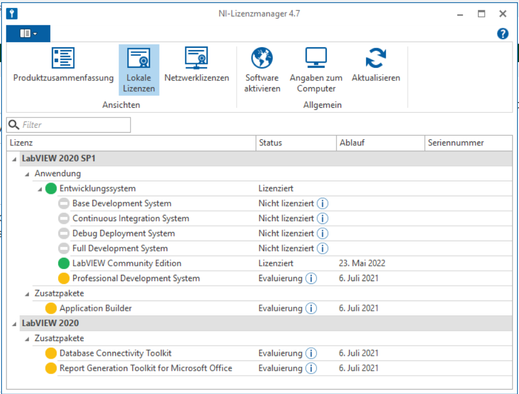
Task: Open info icon for Report Generation Toolkit
Action: point(311,368)
